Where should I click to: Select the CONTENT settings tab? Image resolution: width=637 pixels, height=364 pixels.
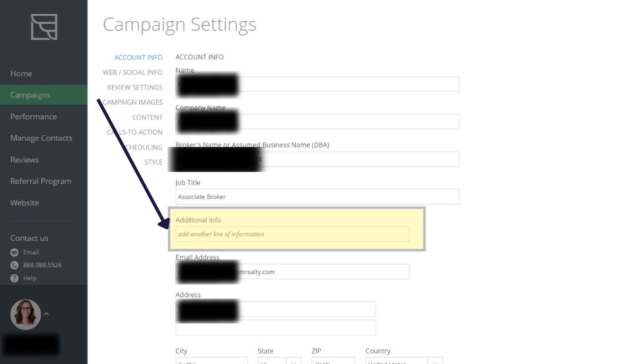point(148,117)
